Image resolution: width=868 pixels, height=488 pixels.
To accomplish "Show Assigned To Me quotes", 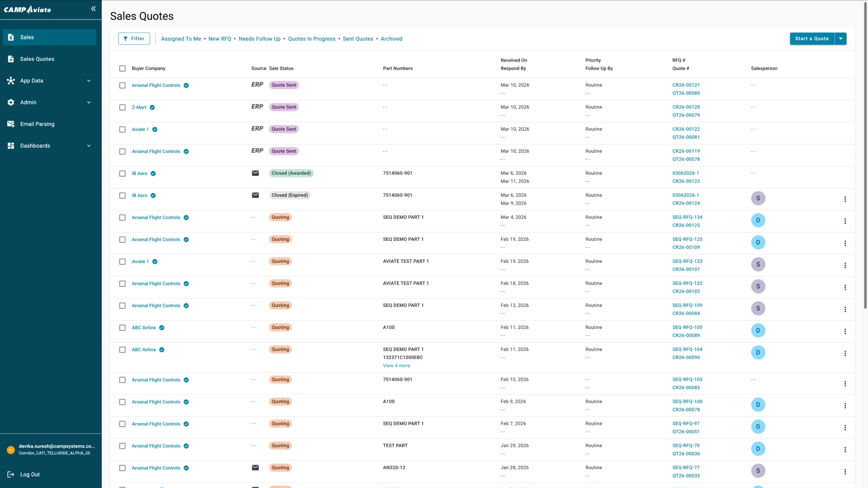I will (181, 39).
